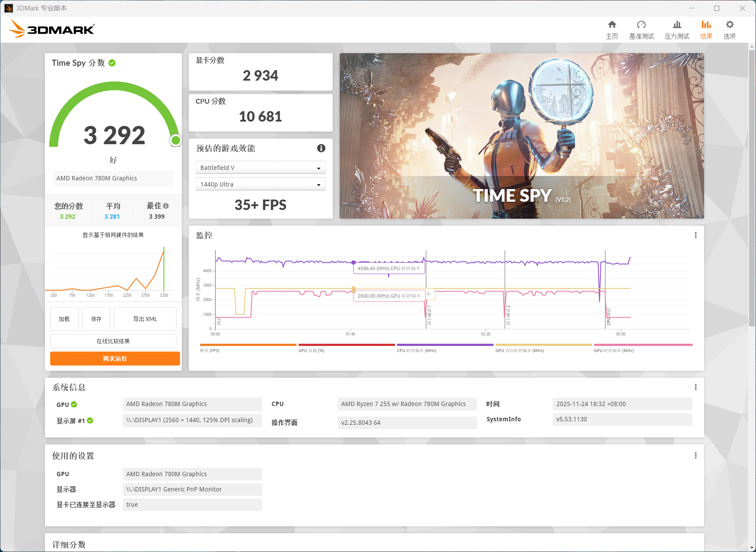Image resolution: width=756 pixels, height=552 pixels.
Task: Click the 显示基于相同硬件的结果 label
Action: point(113,235)
